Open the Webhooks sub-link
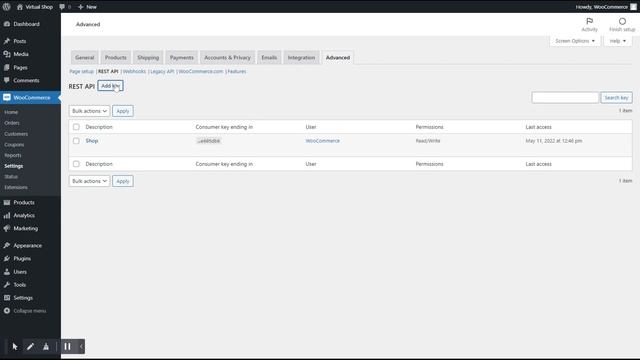 tap(134, 71)
